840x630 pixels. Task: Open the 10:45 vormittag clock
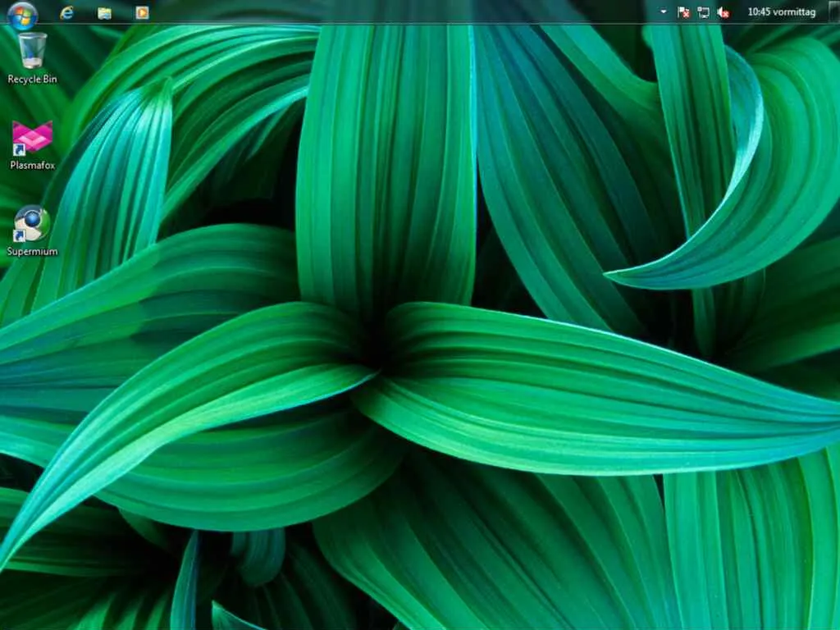click(x=781, y=11)
